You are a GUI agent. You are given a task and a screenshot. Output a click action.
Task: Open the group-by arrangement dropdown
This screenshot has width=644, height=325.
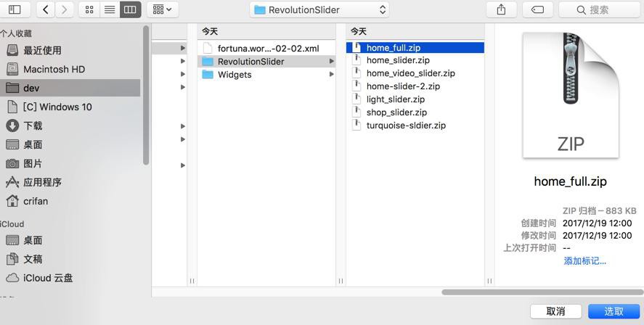[162, 9]
